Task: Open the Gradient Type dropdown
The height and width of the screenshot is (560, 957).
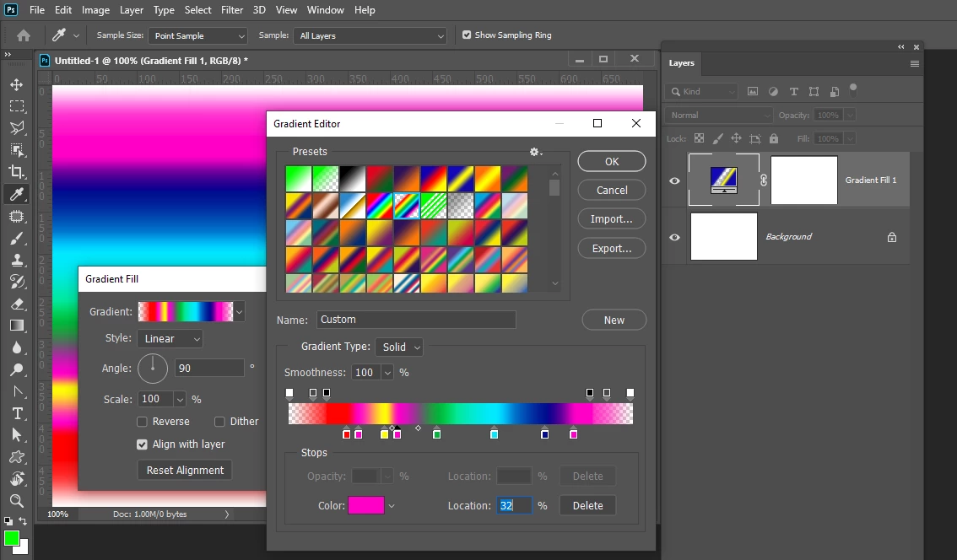Action: click(x=399, y=347)
